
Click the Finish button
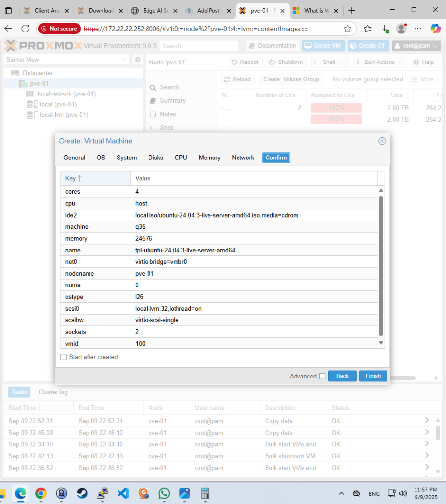pyautogui.click(x=373, y=376)
